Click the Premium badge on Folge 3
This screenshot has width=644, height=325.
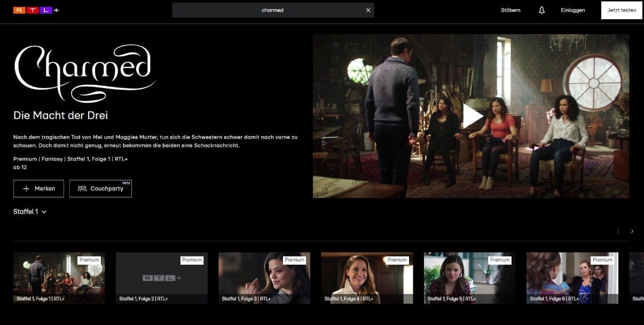[294, 260]
